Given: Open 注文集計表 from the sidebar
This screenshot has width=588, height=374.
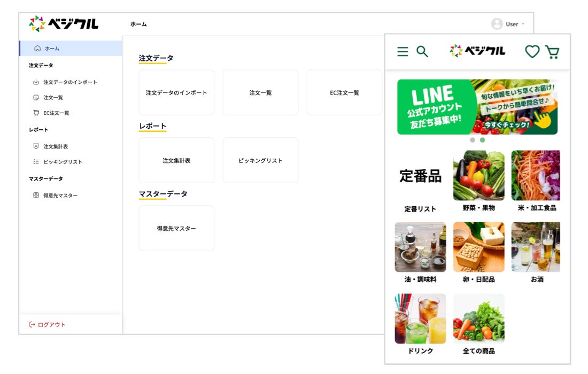Looking at the screenshot, I should [x=56, y=146].
